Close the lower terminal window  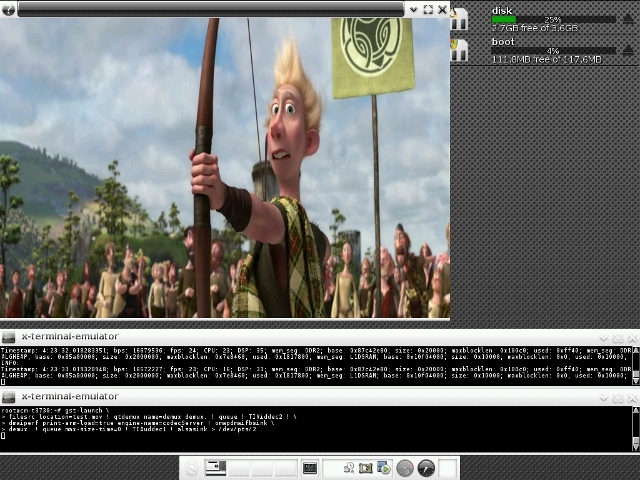632,398
